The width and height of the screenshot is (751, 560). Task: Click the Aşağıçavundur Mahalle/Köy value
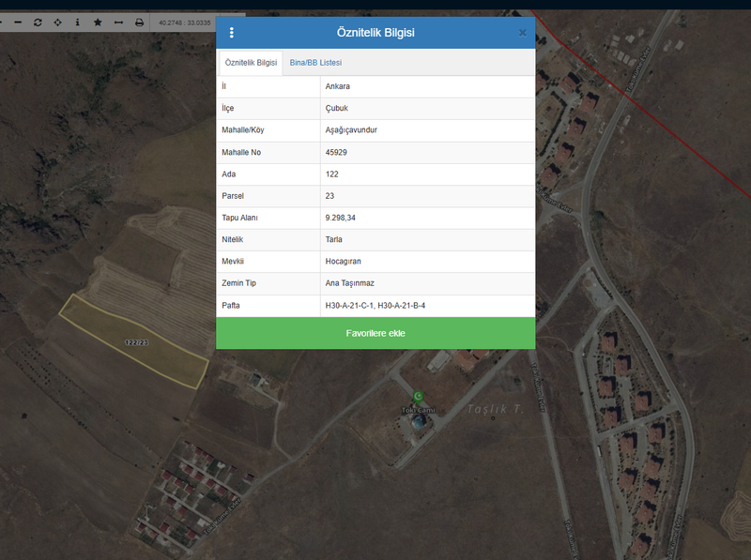click(351, 130)
